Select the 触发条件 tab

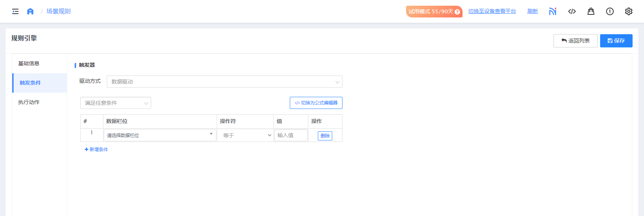30,83
